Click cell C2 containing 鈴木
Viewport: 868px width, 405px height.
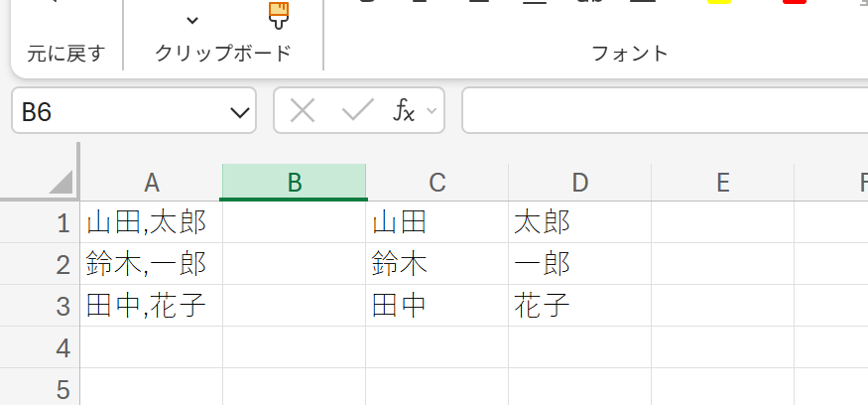click(437, 264)
